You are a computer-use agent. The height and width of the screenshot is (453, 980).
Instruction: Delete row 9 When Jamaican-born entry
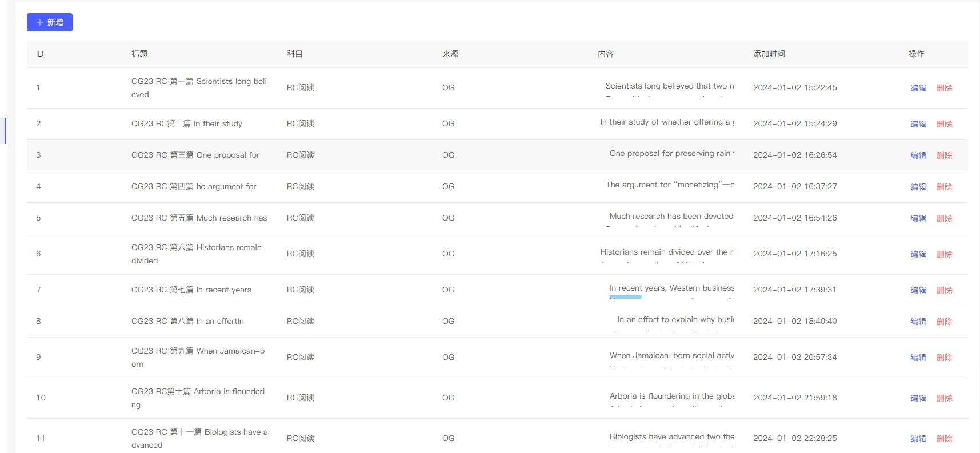pyautogui.click(x=944, y=358)
